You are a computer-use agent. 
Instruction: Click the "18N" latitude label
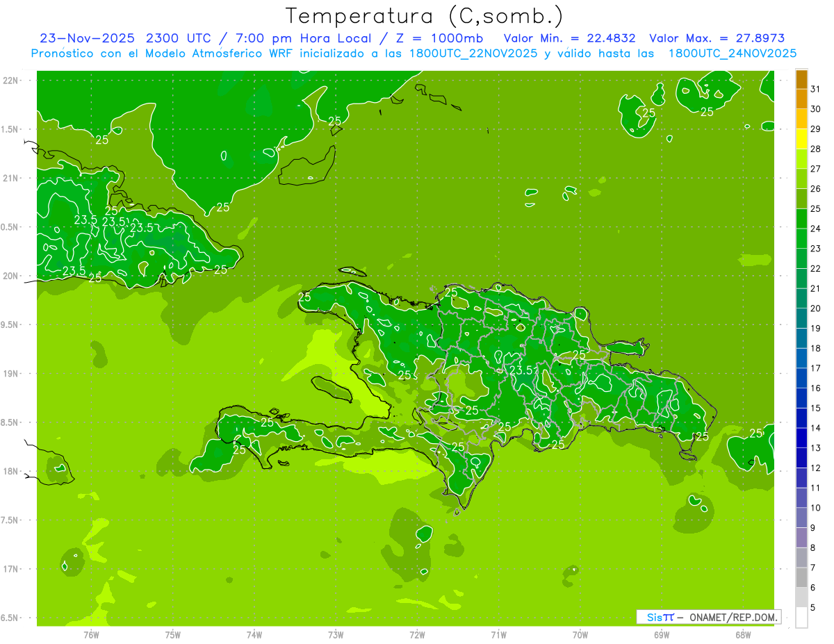[x=11, y=472]
